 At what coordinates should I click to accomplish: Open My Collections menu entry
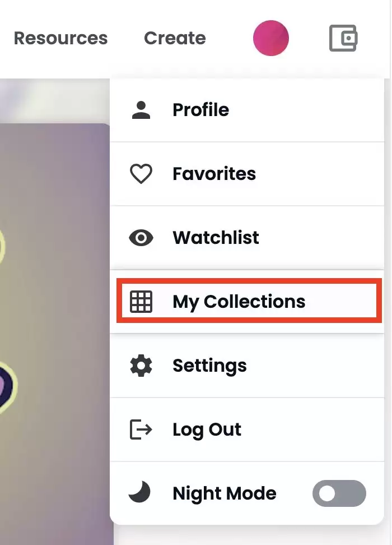coord(239,302)
